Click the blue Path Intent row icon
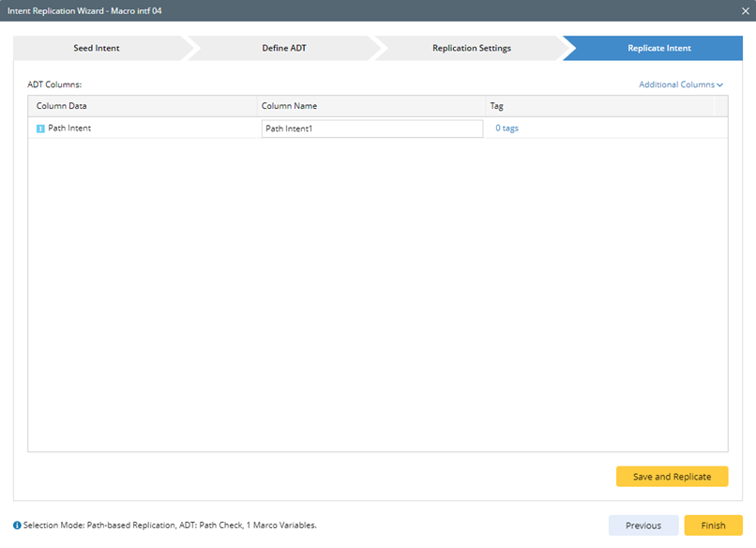Image resolution: width=756 pixels, height=548 pixels. (40, 129)
